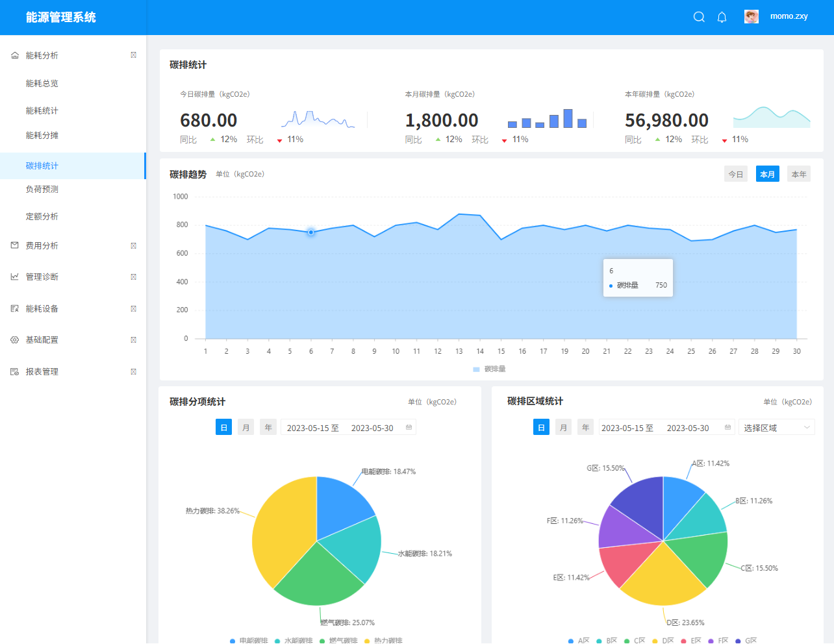Select the 费用分析 envelope icon
Viewport: 834px width, 644px height.
15,245
